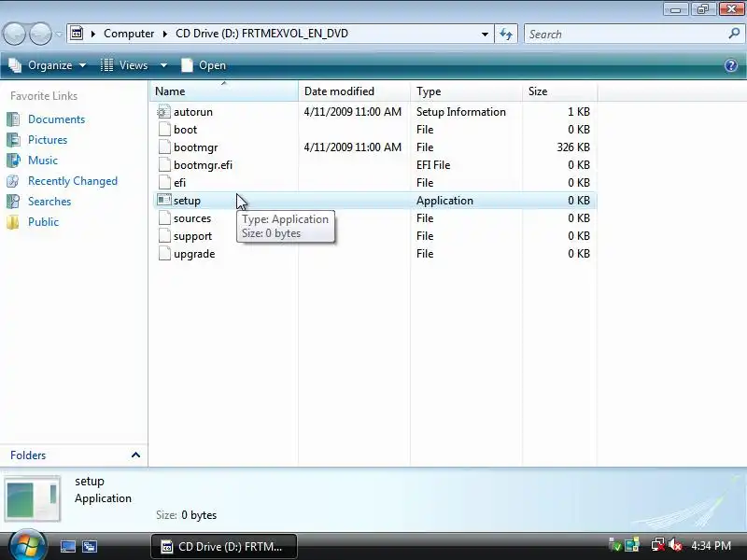Click the efi file icon
This screenshot has height=560, width=747.
[x=164, y=182]
